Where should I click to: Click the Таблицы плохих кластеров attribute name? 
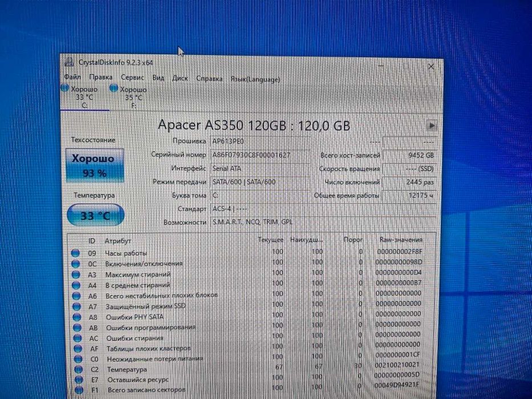149,348
